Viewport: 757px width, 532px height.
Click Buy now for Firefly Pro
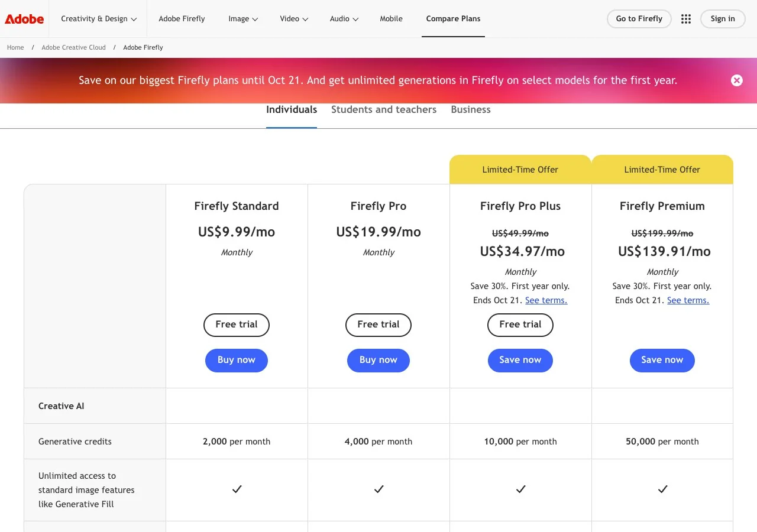point(378,360)
